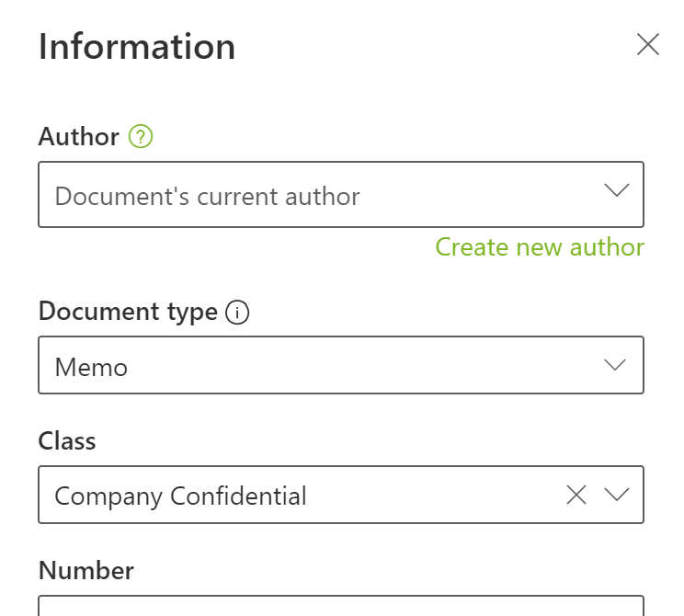684x616 pixels.
Task: Click blank area inside Document type box
Action: (x=368, y=367)
